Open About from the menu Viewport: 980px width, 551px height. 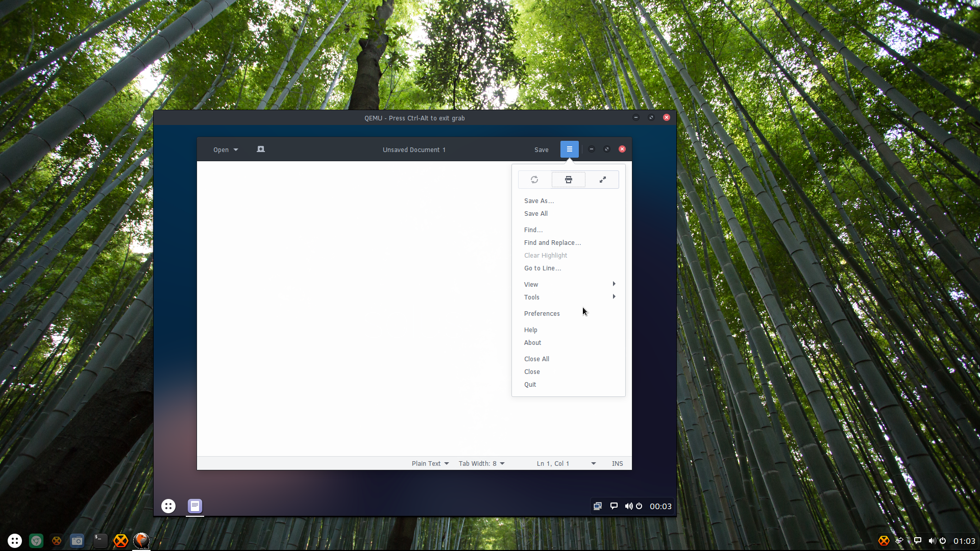pyautogui.click(x=569, y=343)
